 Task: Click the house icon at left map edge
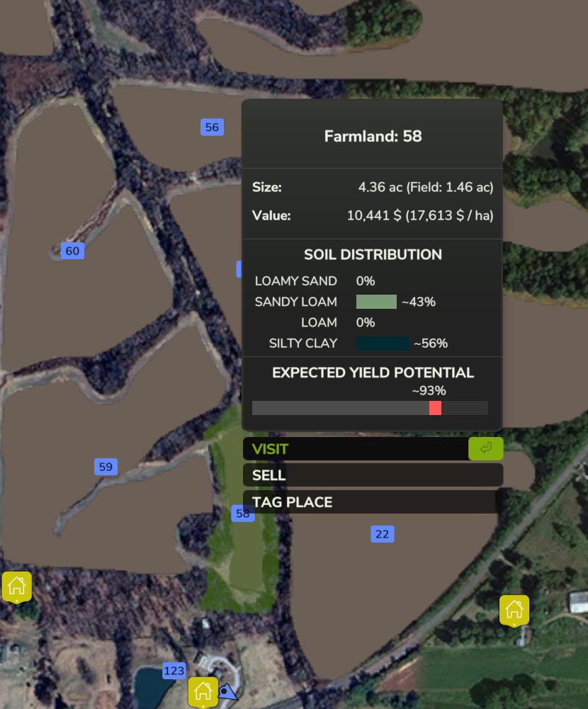pos(17,586)
